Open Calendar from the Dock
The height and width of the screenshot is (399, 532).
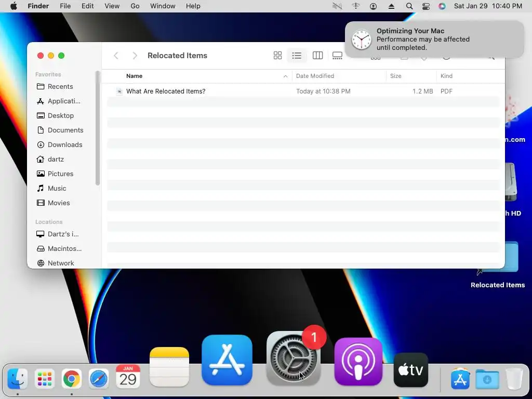128,377
